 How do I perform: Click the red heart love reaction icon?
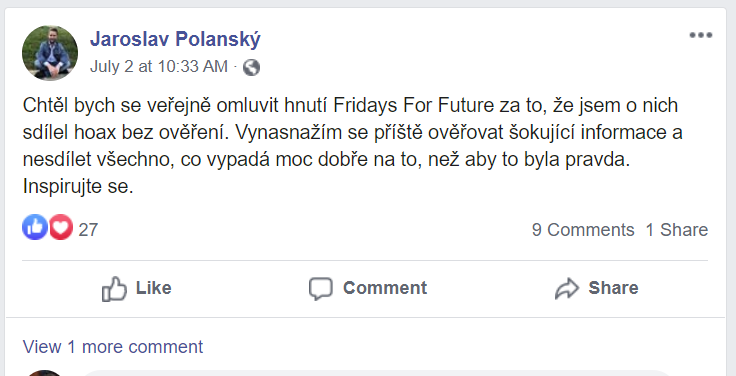(61, 228)
